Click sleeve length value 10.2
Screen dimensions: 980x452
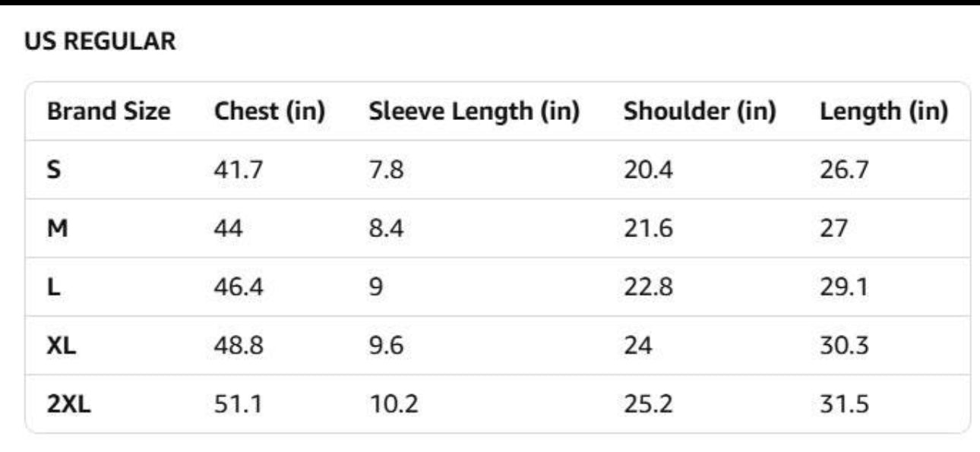coord(394,404)
